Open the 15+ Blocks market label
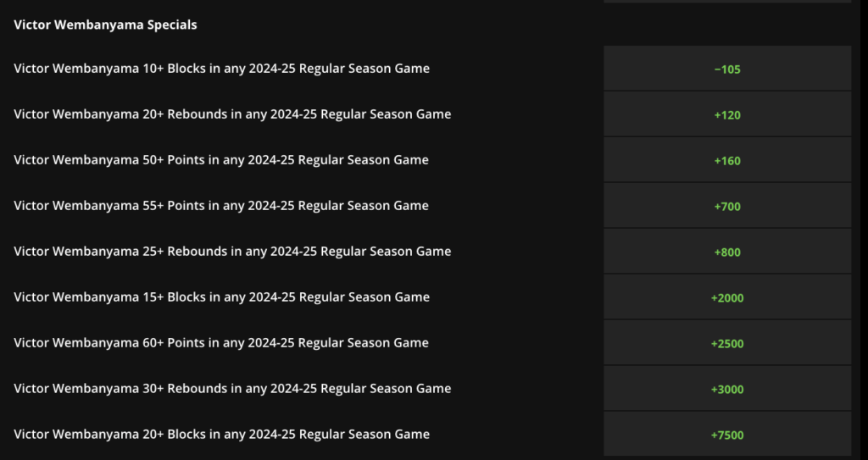Viewport: 868px width, 460px height. point(221,297)
